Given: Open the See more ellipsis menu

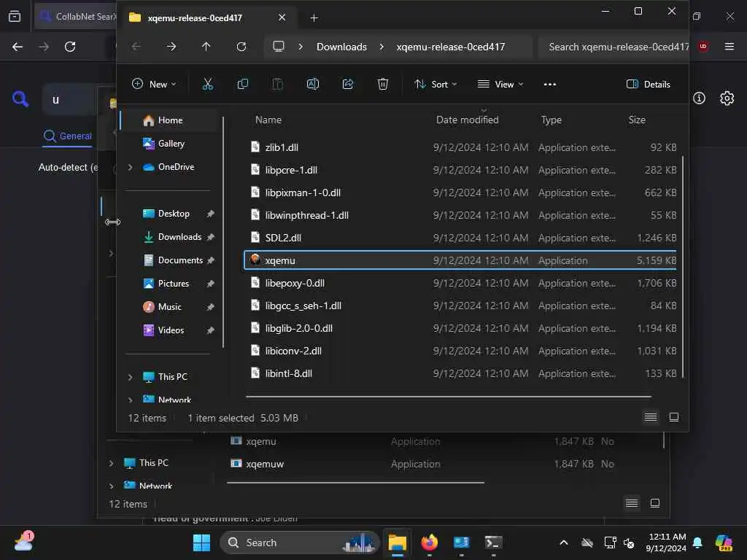Looking at the screenshot, I should (x=550, y=85).
